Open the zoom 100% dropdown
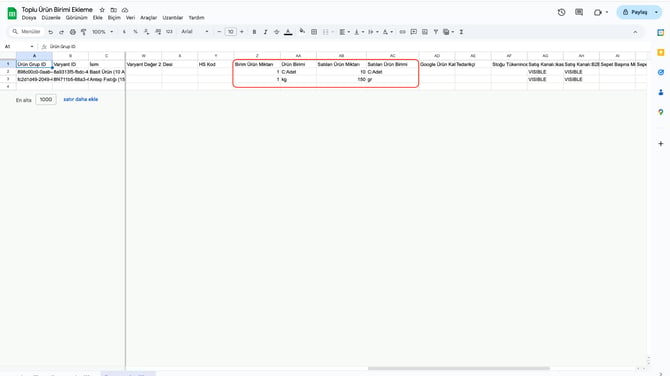 [103, 32]
